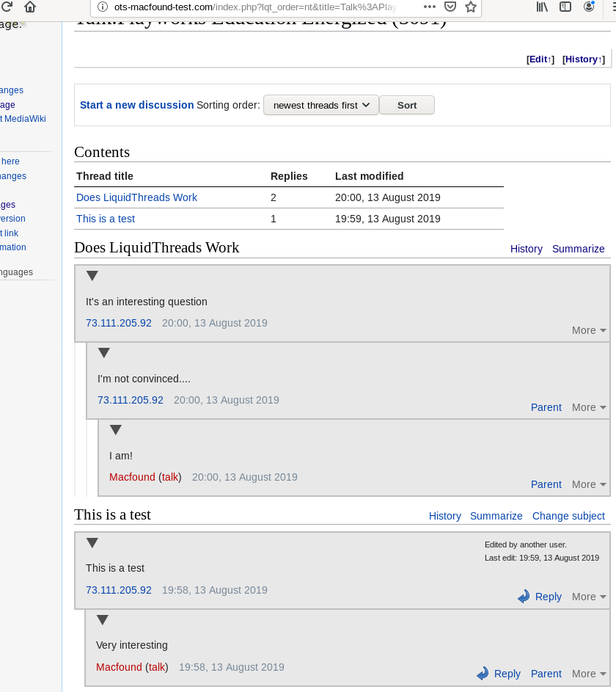Viewport: 616px width, 692px height.
Task: Collapse the "It's an interesting question" post
Action: (x=92, y=276)
